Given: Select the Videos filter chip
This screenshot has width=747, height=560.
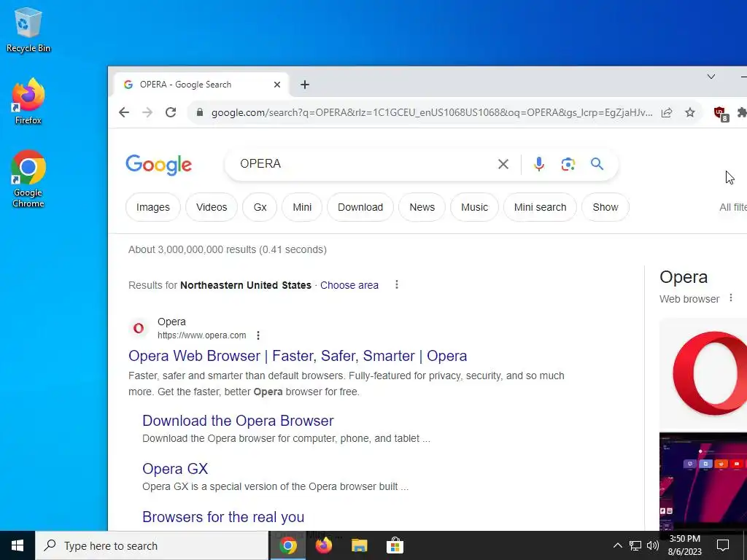Looking at the screenshot, I should click(x=212, y=207).
